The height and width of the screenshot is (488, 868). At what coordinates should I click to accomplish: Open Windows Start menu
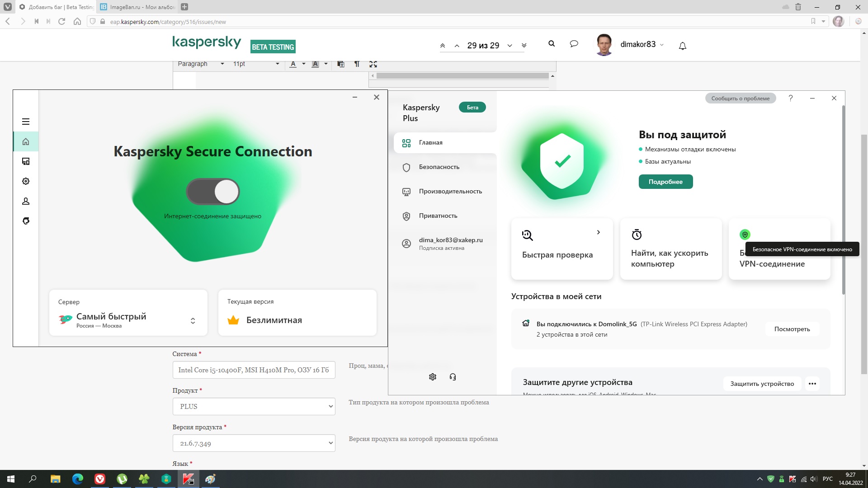(11, 479)
